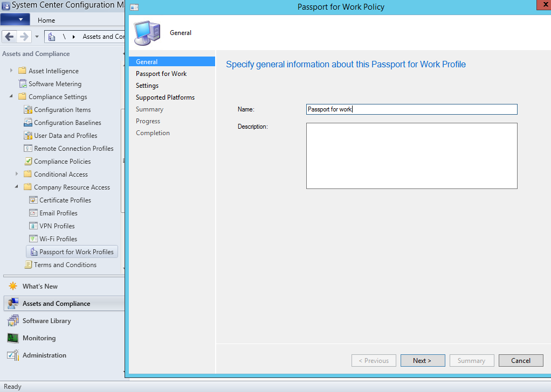Expand the address bar path arrow
The image size is (551, 392).
tap(73, 37)
